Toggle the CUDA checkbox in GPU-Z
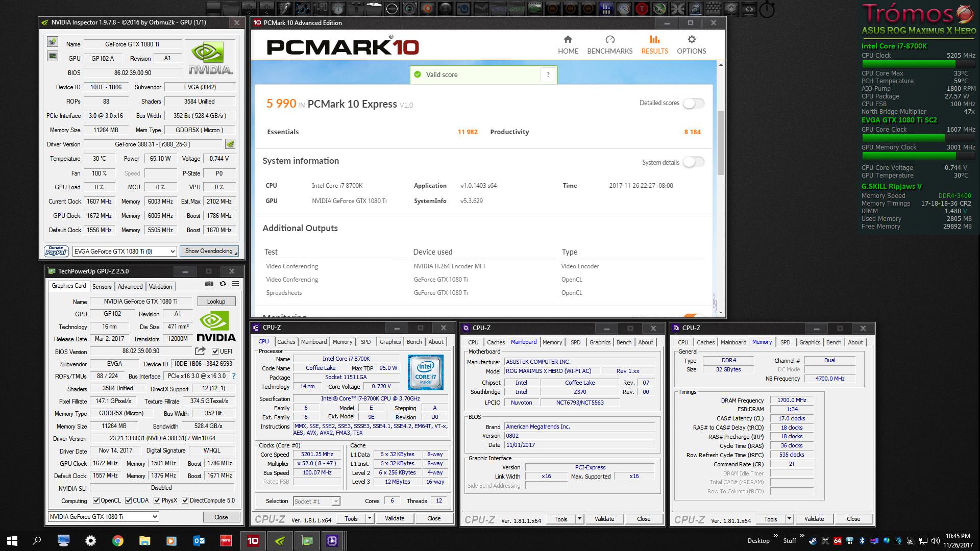Image resolution: width=980 pixels, height=551 pixels. coord(128,500)
